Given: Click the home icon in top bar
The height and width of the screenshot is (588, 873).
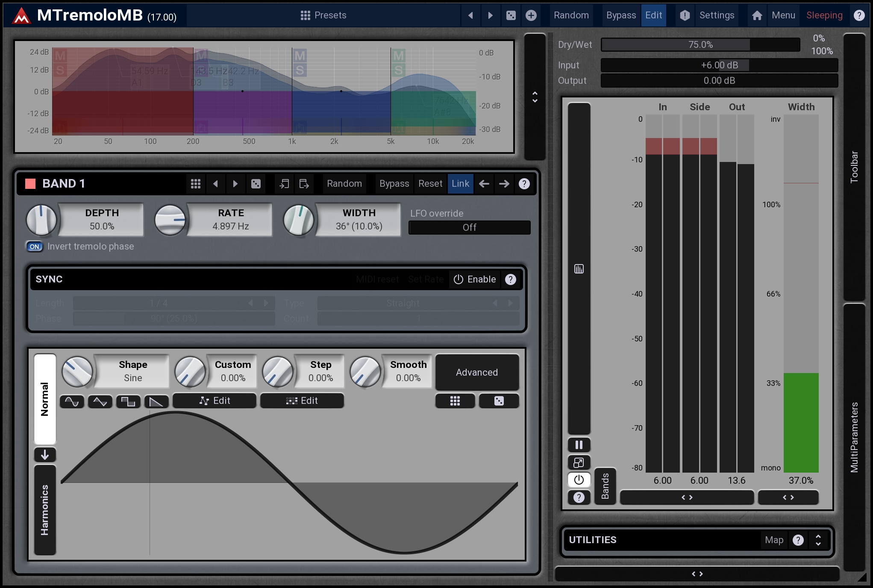Looking at the screenshot, I should 757,15.
